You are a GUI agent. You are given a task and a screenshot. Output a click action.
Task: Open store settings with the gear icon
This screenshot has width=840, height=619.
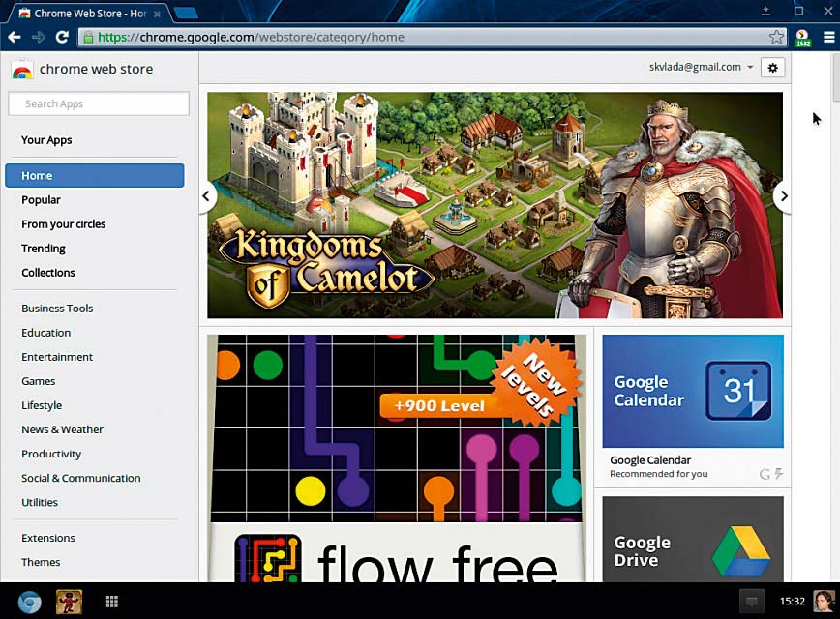(x=772, y=68)
